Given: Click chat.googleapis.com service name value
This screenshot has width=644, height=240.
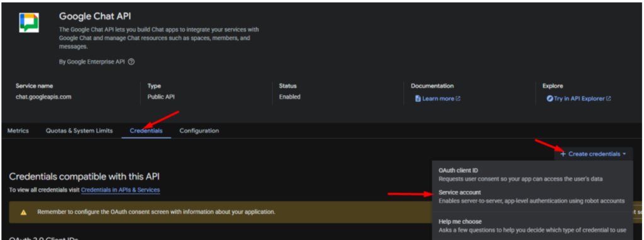Looking at the screenshot, I should [43, 97].
